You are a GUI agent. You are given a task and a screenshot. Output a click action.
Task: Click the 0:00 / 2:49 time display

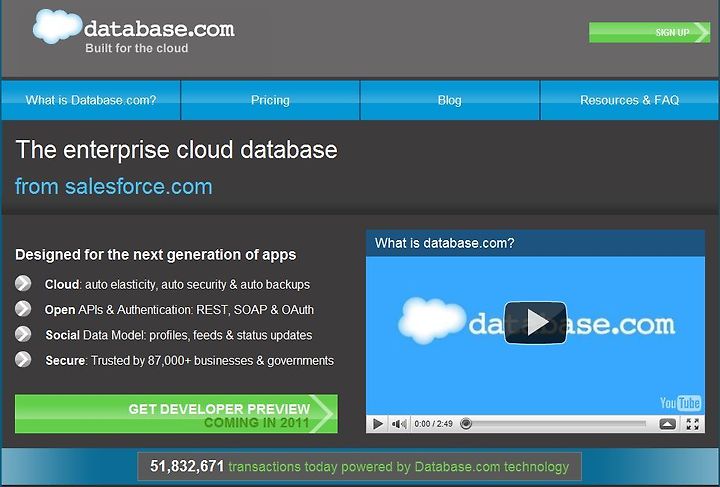coord(433,424)
